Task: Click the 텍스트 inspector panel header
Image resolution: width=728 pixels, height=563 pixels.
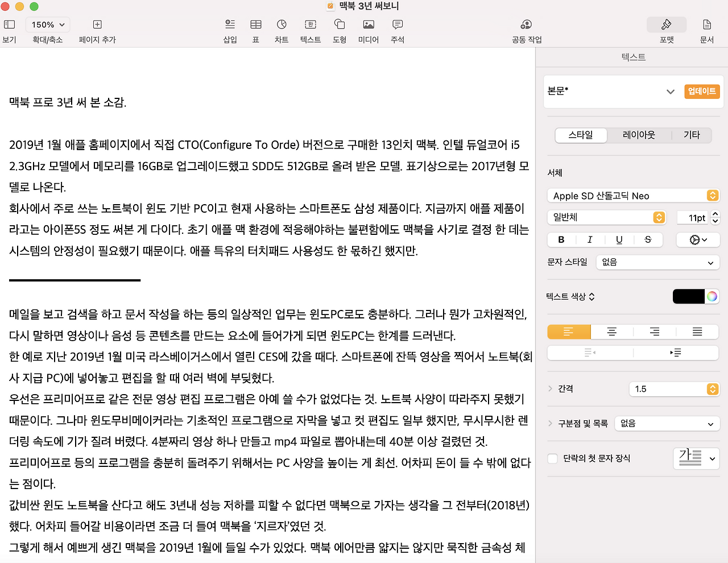Action: click(633, 57)
